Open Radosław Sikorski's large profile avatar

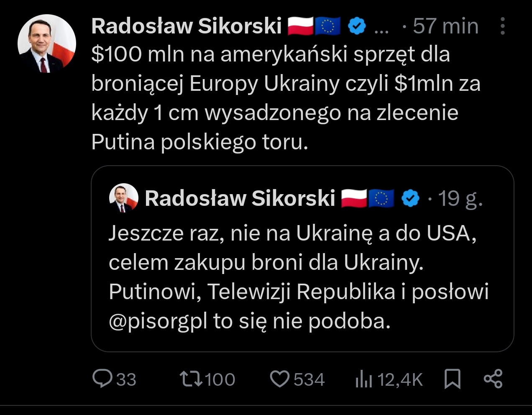(x=47, y=44)
